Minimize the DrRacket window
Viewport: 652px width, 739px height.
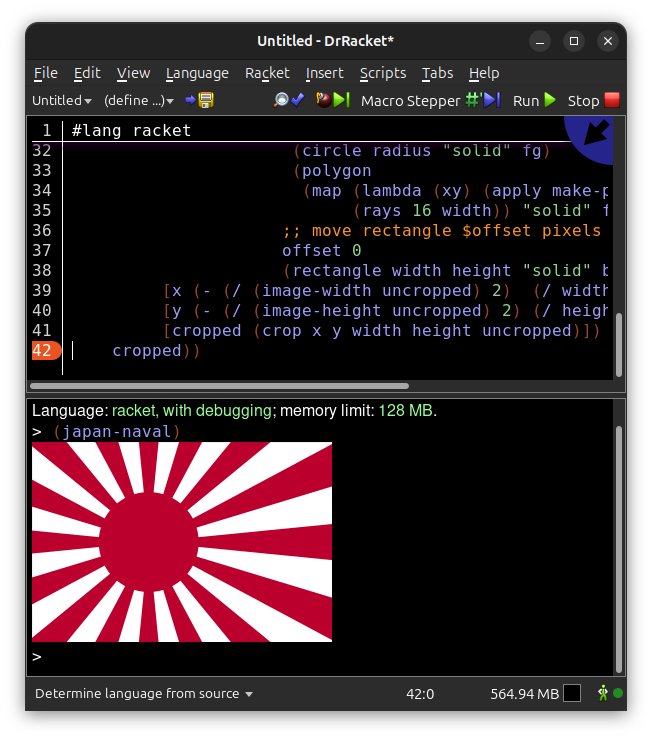tap(540, 41)
